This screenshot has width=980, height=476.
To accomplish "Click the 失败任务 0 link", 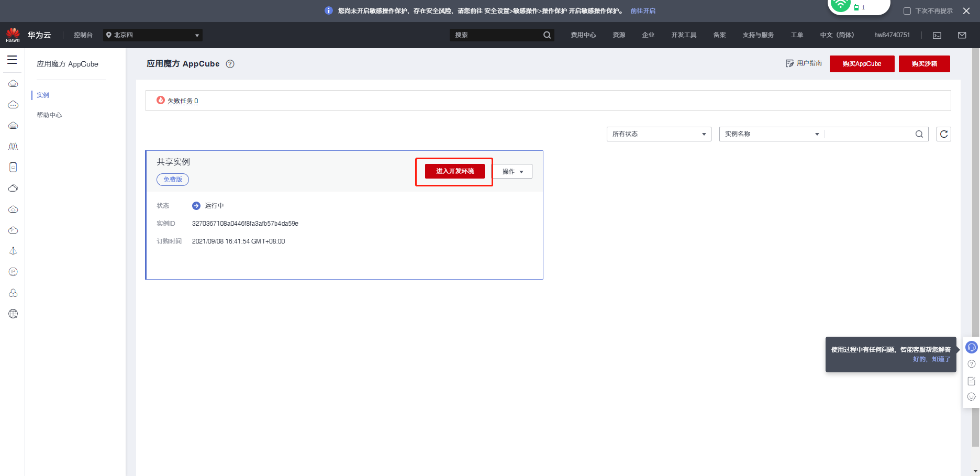I will pyautogui.click(x=183, y=101).
